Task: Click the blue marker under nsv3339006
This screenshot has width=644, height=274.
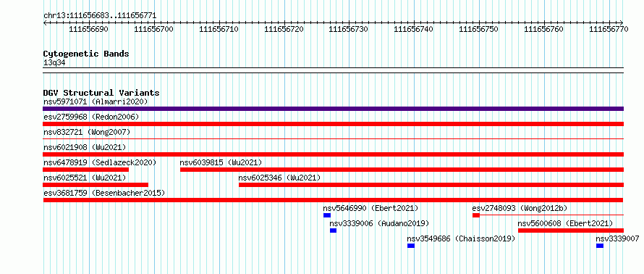Action: pyautogui.click(x=333, y=231)
